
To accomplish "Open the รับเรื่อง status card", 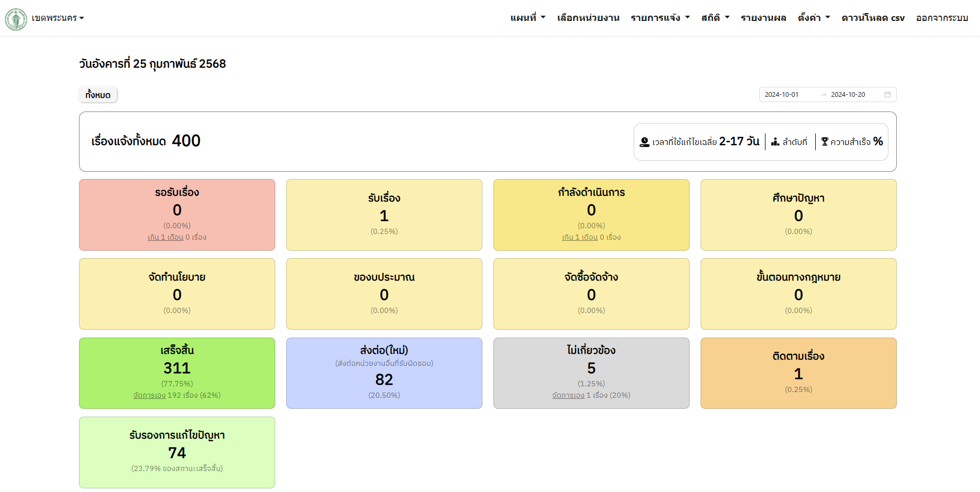I will [x=384, y=215].
